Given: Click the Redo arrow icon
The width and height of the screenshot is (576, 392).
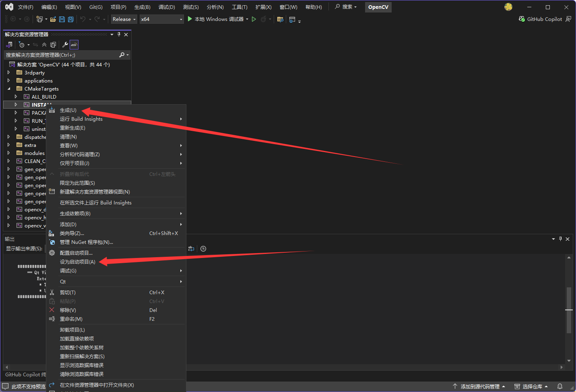Looking at the screenshot, I should [x=97, y=19].
